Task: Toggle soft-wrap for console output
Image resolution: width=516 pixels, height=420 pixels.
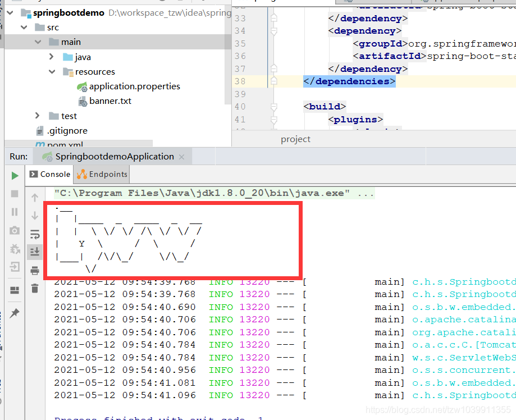Action: 35,234
